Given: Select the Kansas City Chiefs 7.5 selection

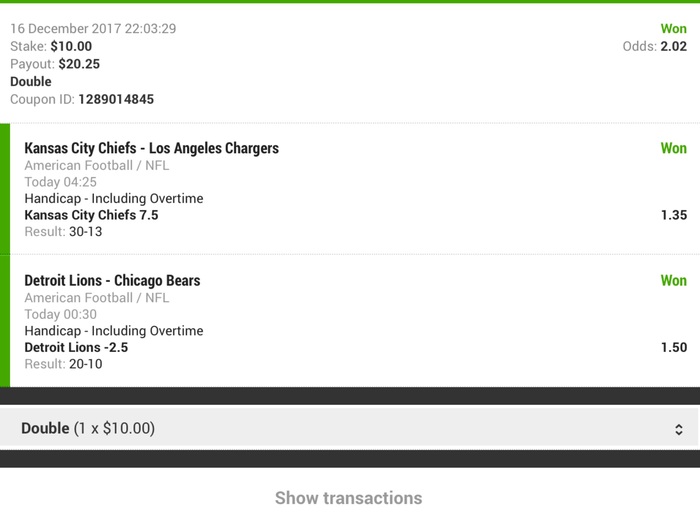Looking at the screenshot, I should pos(91,215).
